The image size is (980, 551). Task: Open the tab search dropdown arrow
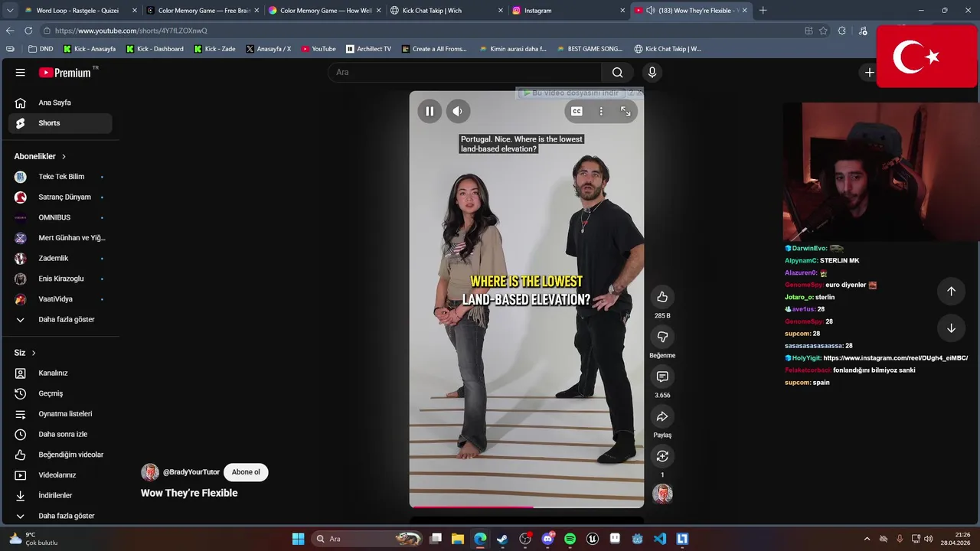(9, 11)
